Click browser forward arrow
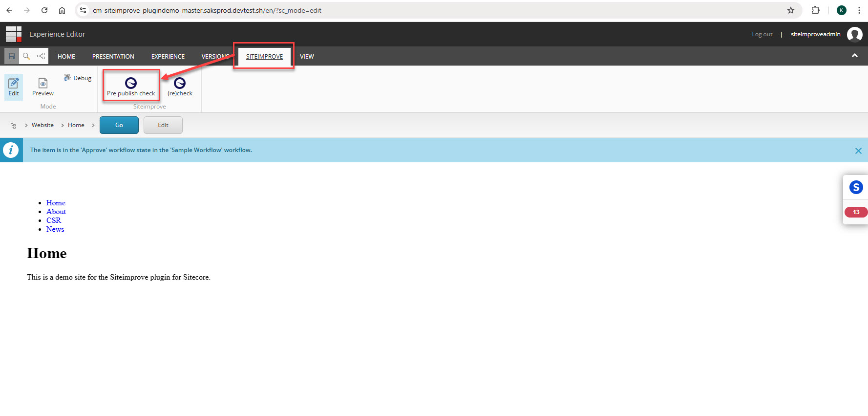 27,10
